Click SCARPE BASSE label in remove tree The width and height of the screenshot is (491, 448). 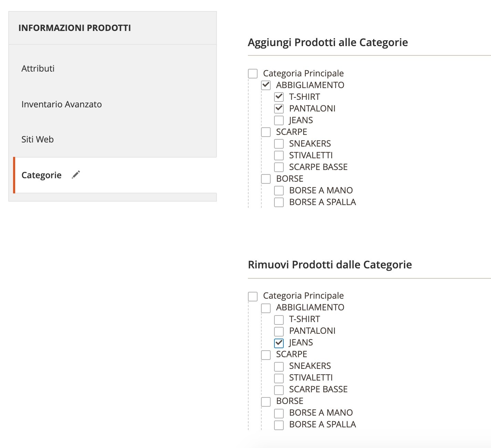(318, 389)
